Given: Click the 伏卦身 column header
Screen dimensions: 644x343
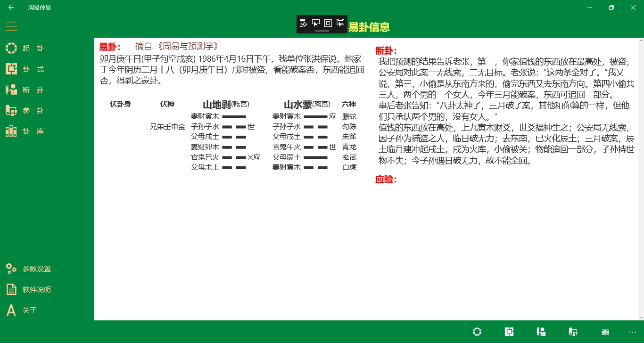Looking at the screenshot, I should point(120,104).
